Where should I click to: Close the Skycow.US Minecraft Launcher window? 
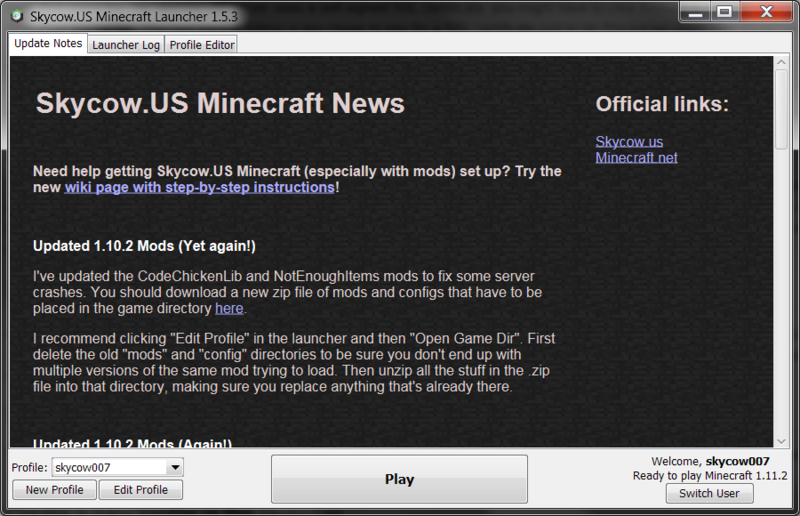(x=766, y=12)
